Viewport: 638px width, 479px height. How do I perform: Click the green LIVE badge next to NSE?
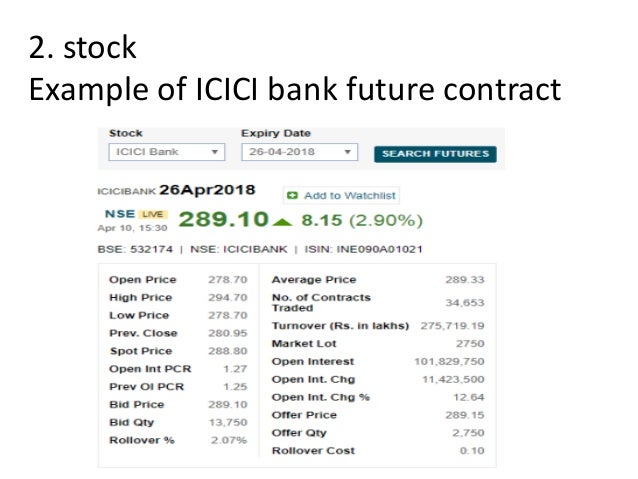click(x=152, y=214)
